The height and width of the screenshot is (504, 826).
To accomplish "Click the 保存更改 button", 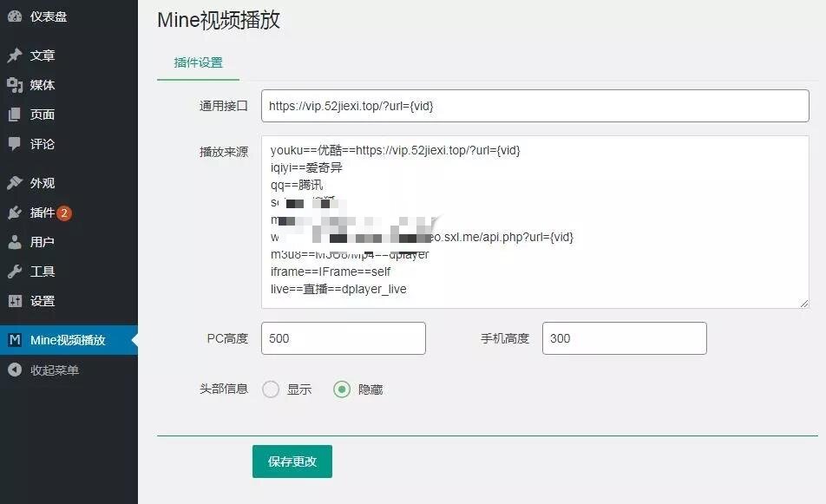I will (292, 461).
